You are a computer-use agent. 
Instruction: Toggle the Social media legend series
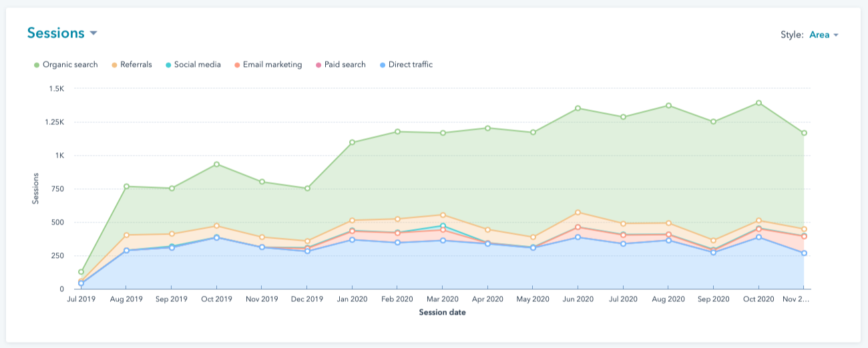point(193,65)
